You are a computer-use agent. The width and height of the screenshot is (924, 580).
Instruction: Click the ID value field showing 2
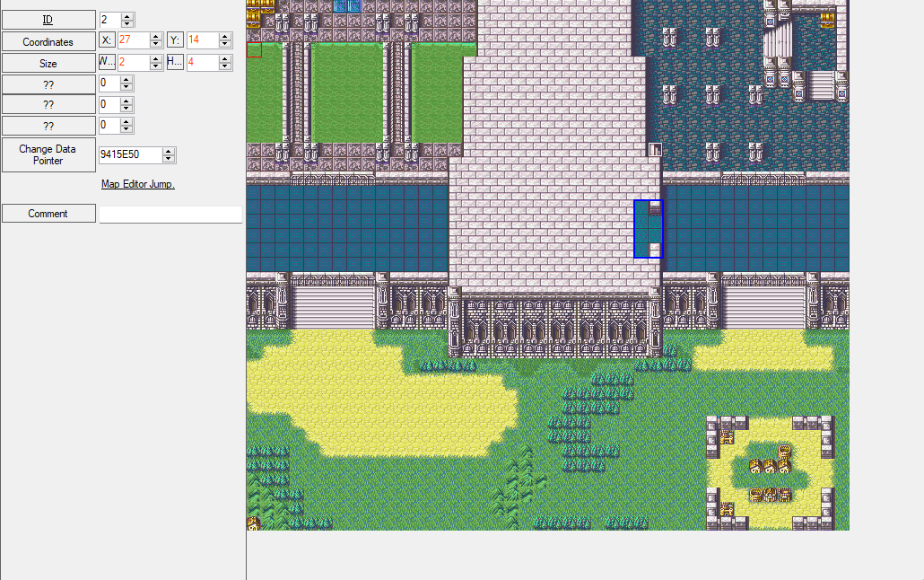pos(110,20)
